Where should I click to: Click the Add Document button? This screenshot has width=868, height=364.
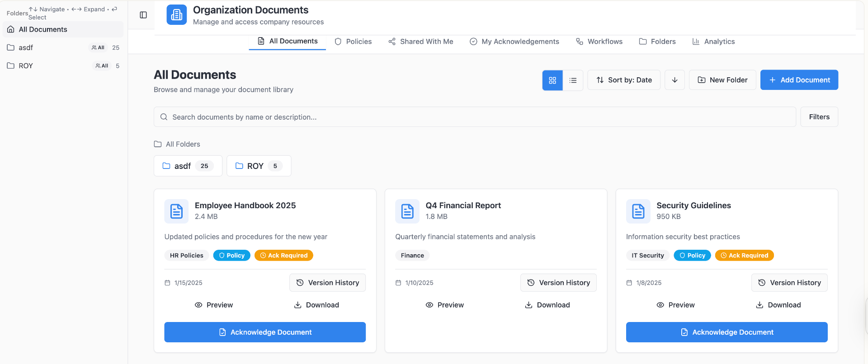click(799, 80)
